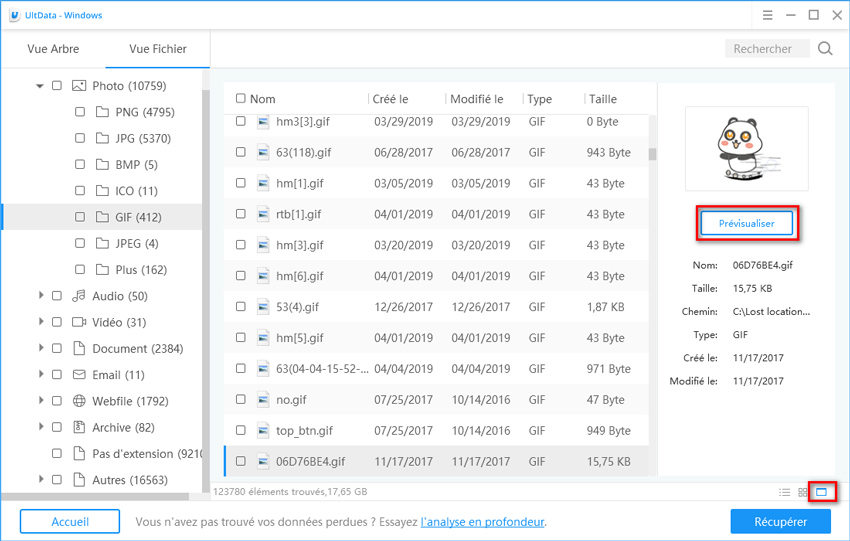Expand the Document category
Screen dimensions: 850x541
(41, 348)
